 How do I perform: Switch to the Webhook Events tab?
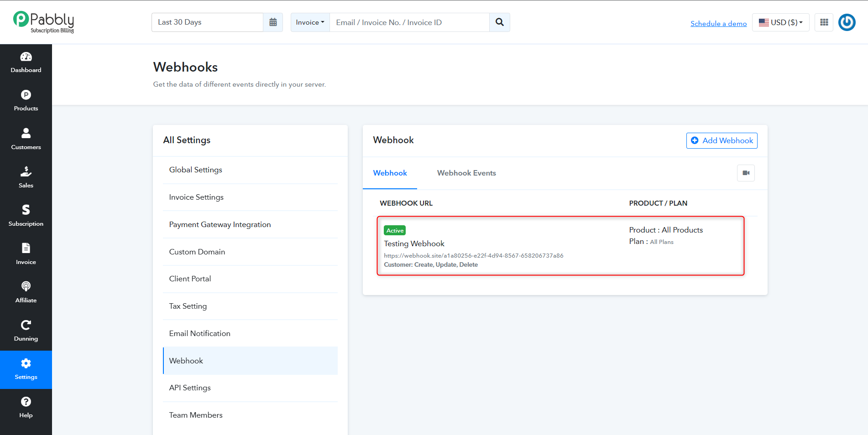click(466, 173)
